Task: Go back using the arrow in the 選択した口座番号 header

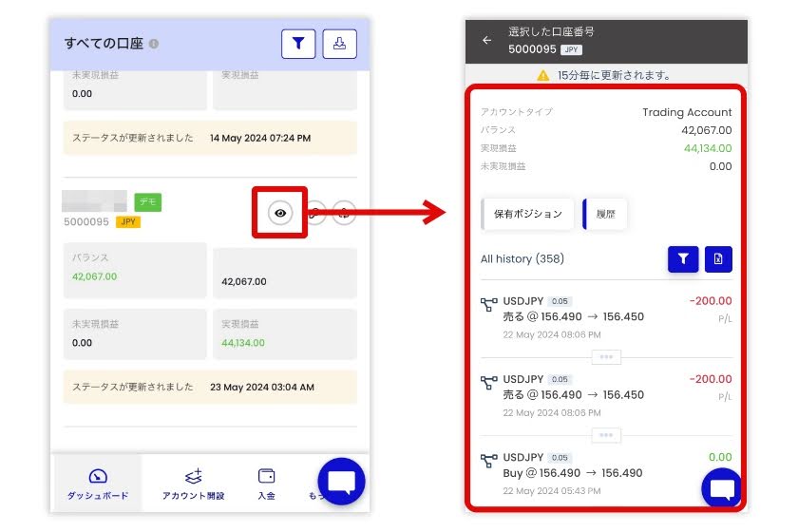Action: [487, 40]
